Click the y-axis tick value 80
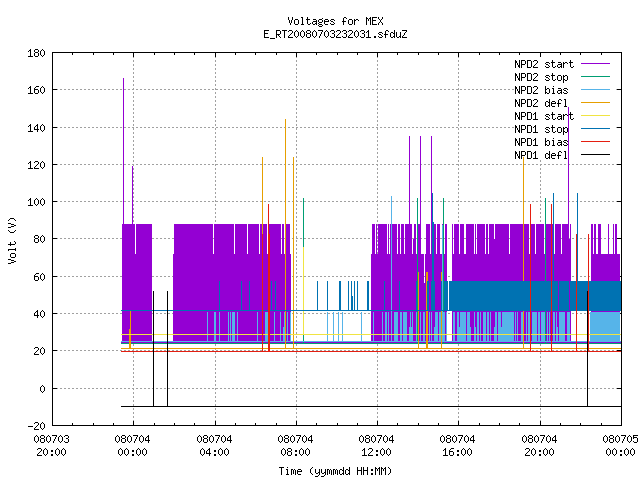The image size is (640, 480). [39, 239]
